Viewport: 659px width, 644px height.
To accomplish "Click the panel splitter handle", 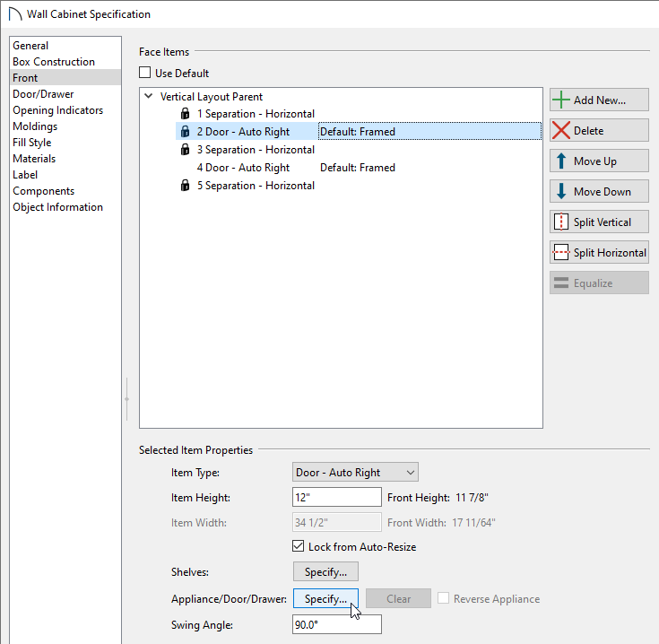I will [x=126, y=399].
